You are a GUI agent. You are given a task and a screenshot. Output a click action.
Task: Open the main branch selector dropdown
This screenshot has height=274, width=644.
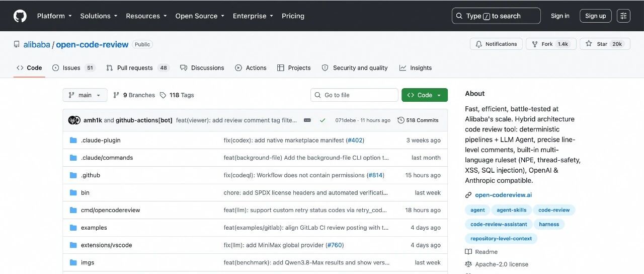coord(85,95)
